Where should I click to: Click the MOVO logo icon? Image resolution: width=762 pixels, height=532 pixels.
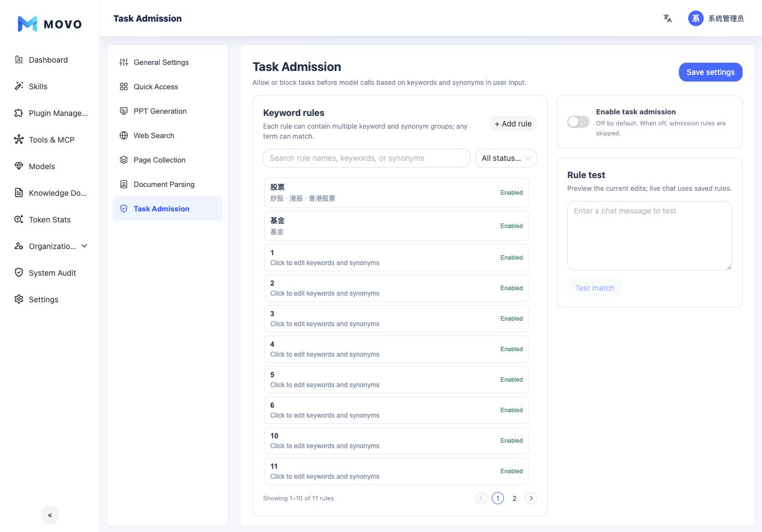[x=27, y=24]
